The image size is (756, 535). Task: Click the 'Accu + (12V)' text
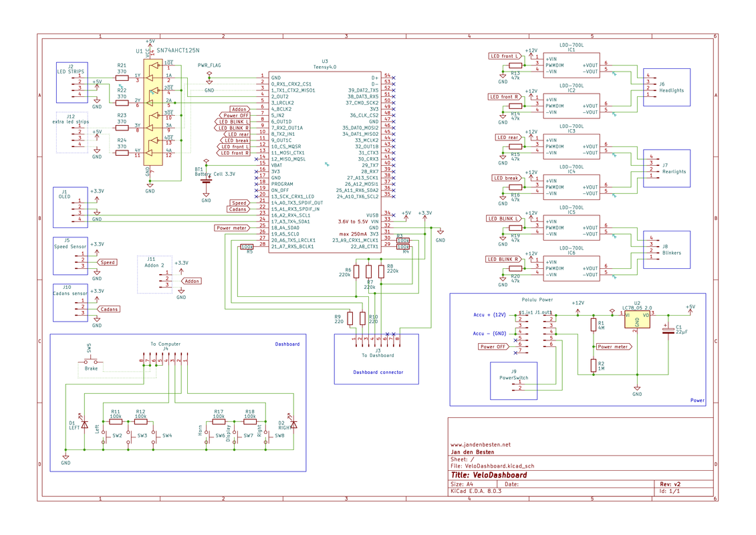[490, 314]
